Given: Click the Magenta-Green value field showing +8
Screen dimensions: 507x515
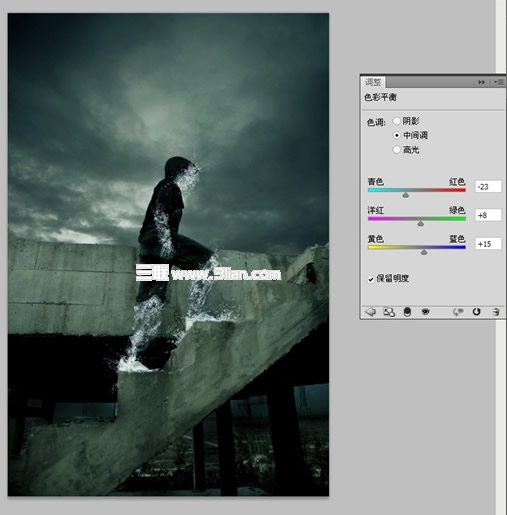Looking at the screenshot, I should (488, 215).
